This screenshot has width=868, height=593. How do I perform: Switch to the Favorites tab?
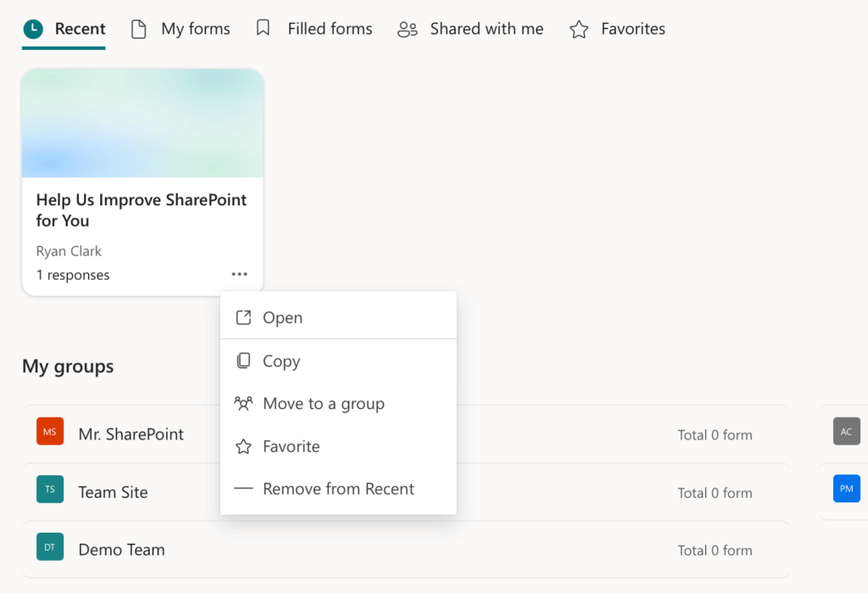tap(617, 29)
